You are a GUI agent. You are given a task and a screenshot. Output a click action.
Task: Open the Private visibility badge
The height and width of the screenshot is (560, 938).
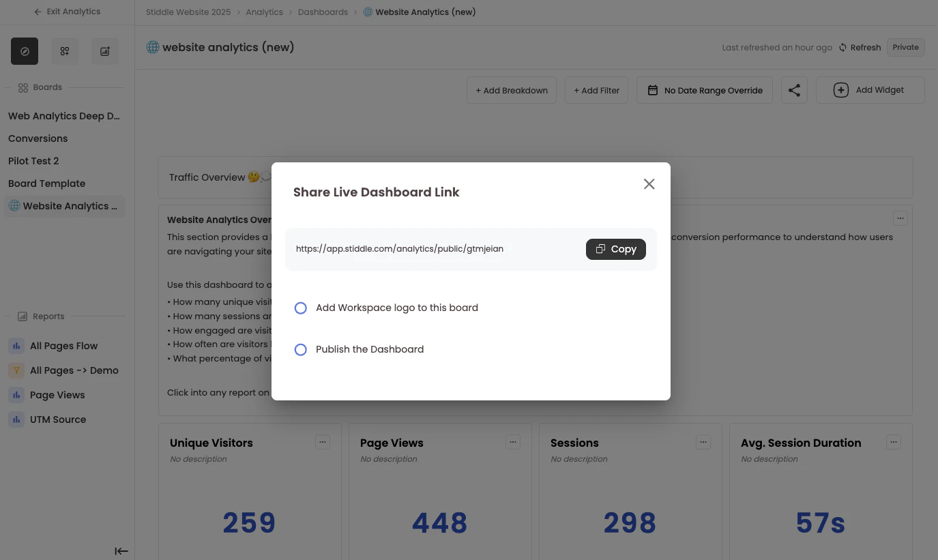(x=906, y=47)
